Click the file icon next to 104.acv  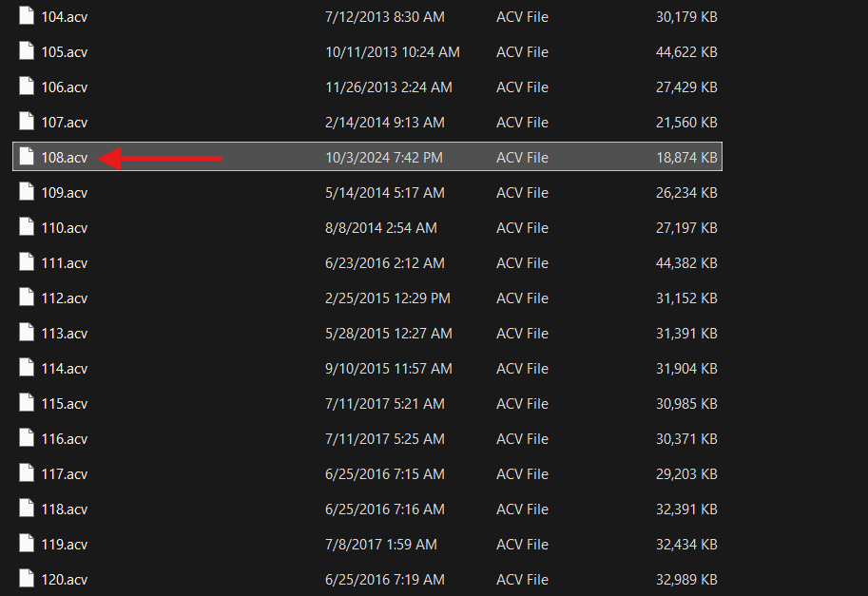[27, 17]
